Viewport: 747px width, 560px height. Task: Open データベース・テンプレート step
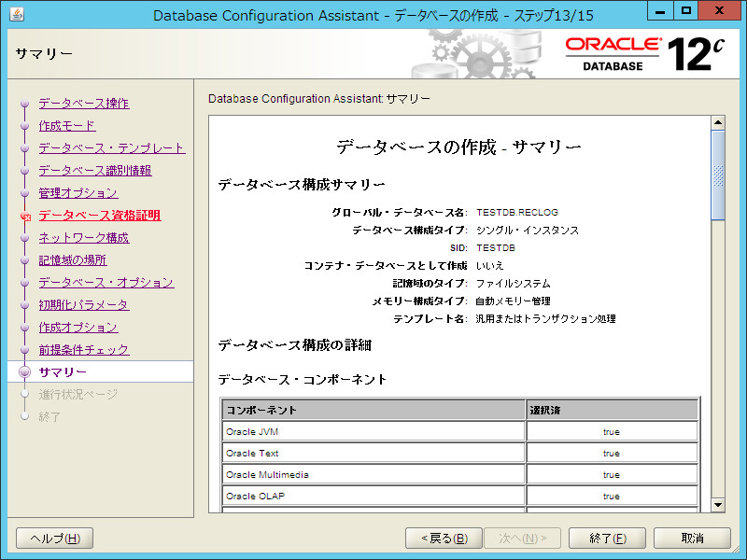(x=112, y=148)
